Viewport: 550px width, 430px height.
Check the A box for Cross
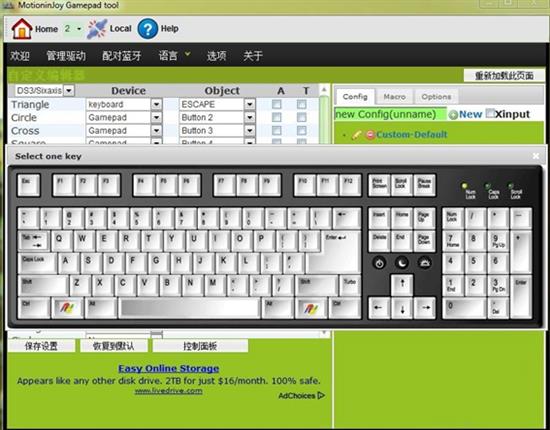(x=277, y=130)
